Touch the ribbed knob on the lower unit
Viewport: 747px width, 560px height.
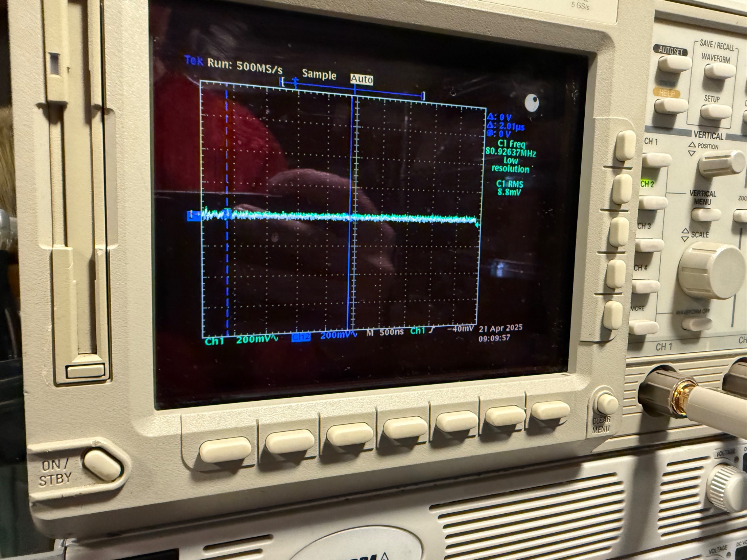[x=727, y=486]
